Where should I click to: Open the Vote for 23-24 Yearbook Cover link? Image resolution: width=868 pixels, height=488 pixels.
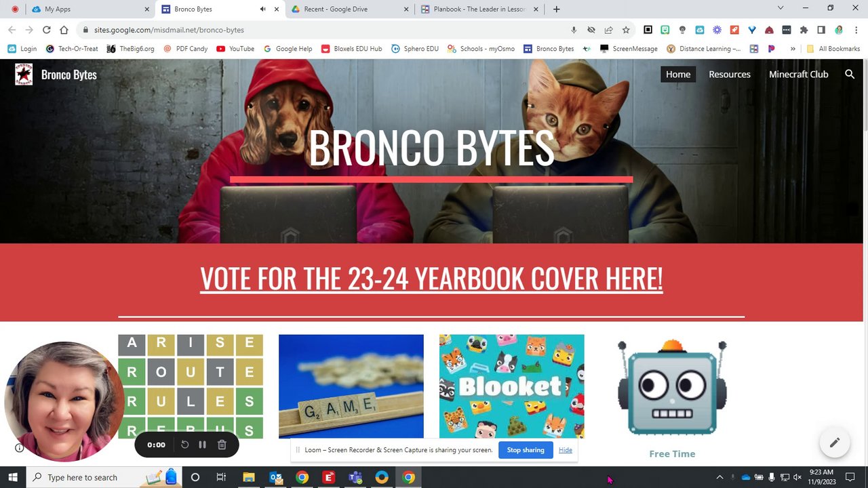coord(431,279)
